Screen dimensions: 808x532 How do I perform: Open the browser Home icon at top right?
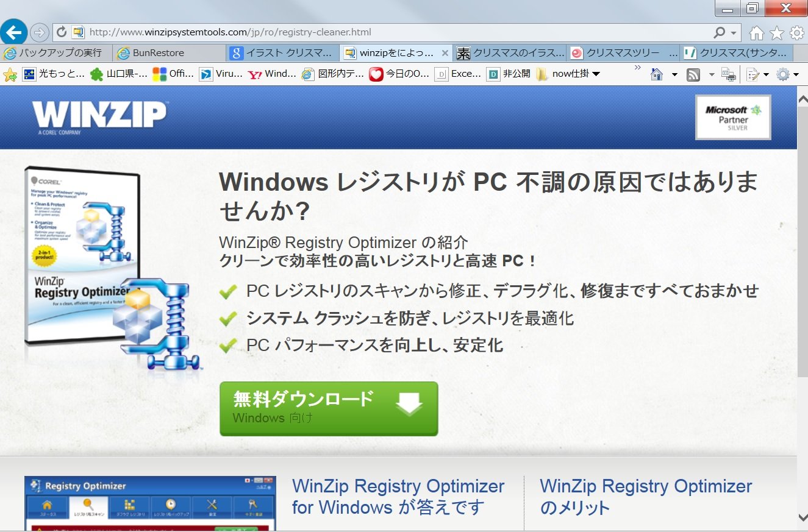756,33
